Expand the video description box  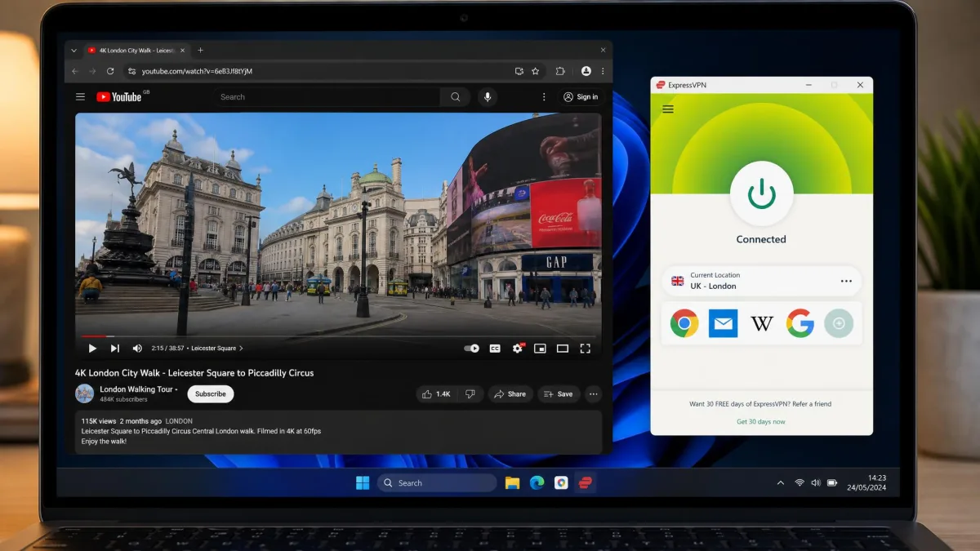click(x=338, y=431)
